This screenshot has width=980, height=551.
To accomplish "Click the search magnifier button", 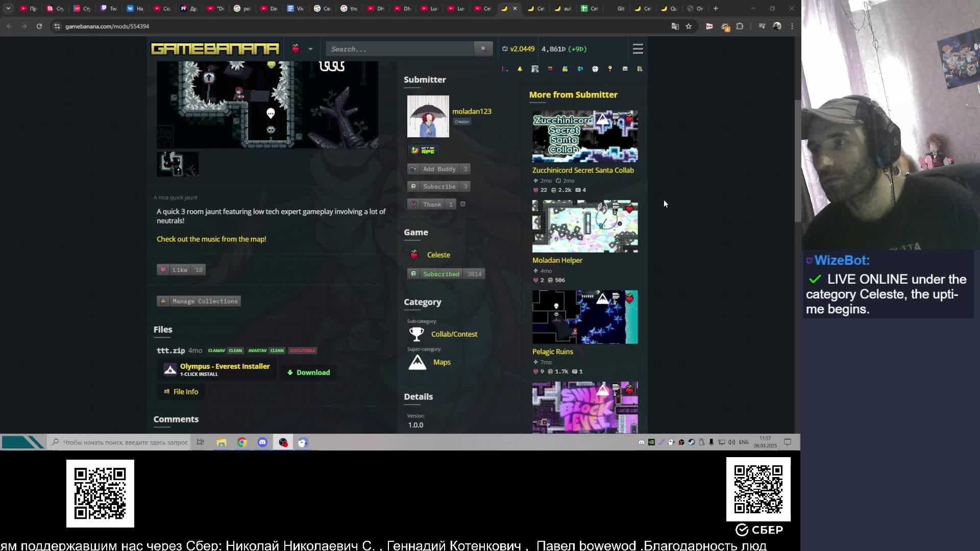I will (x=483, y=49).
